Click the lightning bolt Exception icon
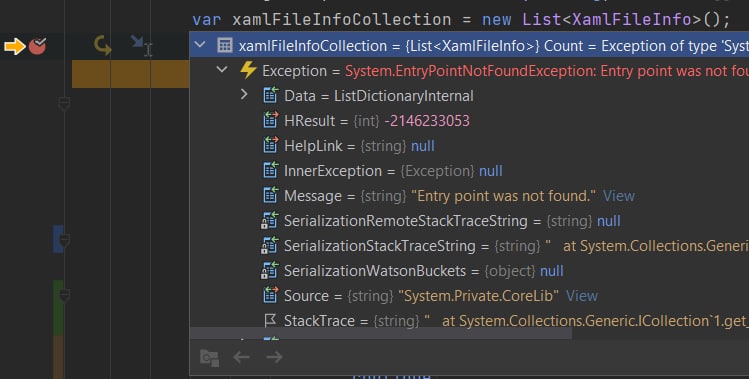749x379 pixels. (x=248, y=70)
